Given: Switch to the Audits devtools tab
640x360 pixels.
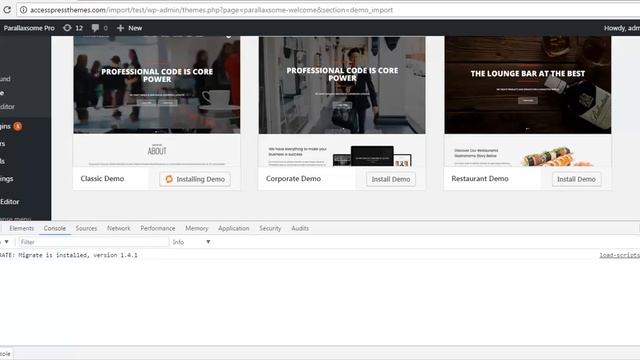Looking at the screenshot, I should pyautogui.click(x=300, y=228).
